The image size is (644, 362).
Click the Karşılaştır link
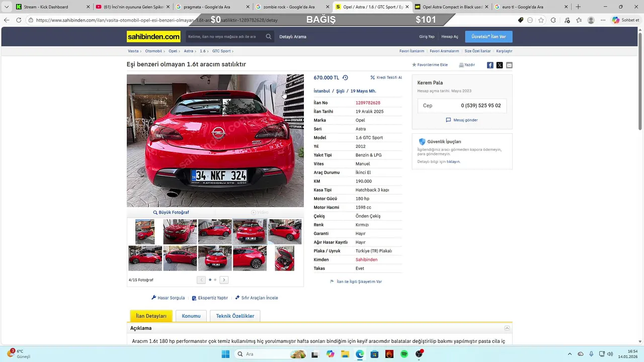[504, 51]
